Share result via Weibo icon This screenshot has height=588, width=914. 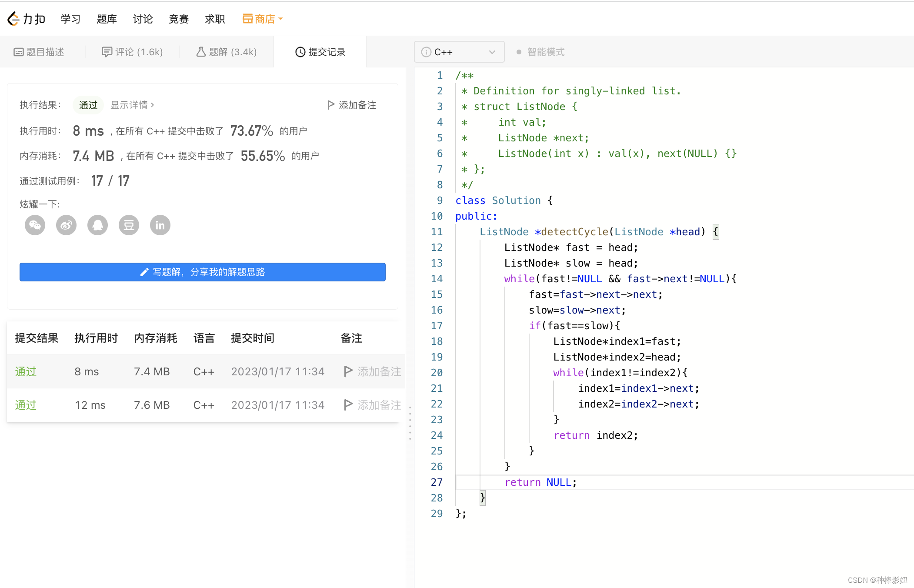click(x=67, y=225)
